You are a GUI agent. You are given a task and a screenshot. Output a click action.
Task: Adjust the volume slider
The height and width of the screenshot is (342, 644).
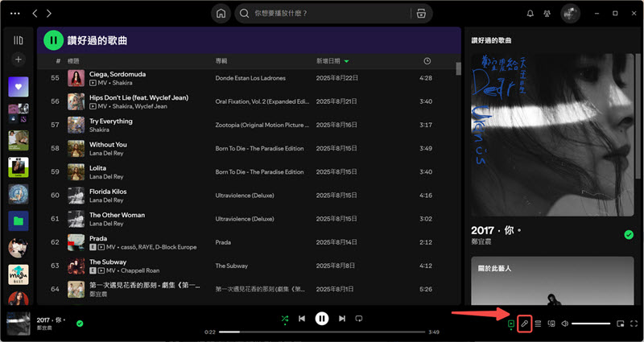(591, 323)
